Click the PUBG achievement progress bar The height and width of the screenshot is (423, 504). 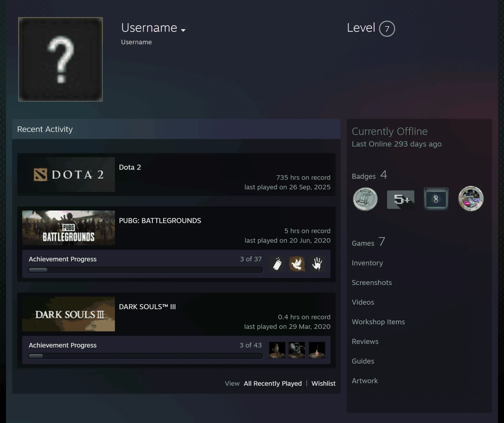pyautogui.click(x=145, y=270)
